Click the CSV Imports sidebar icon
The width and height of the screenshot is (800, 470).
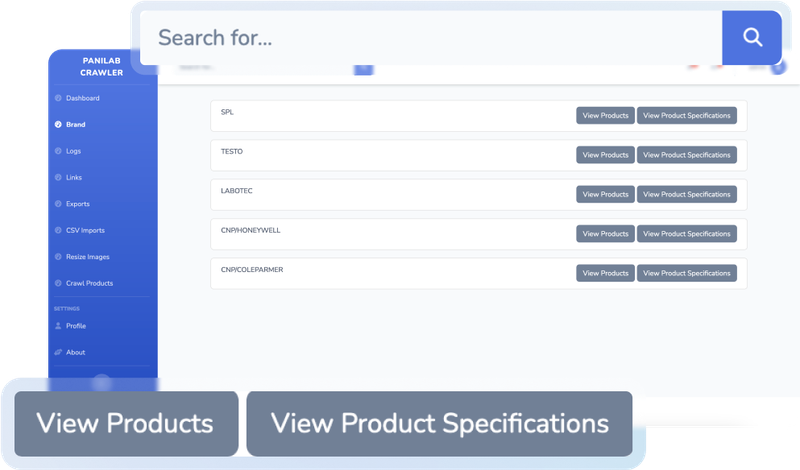(x=58, y=230)
